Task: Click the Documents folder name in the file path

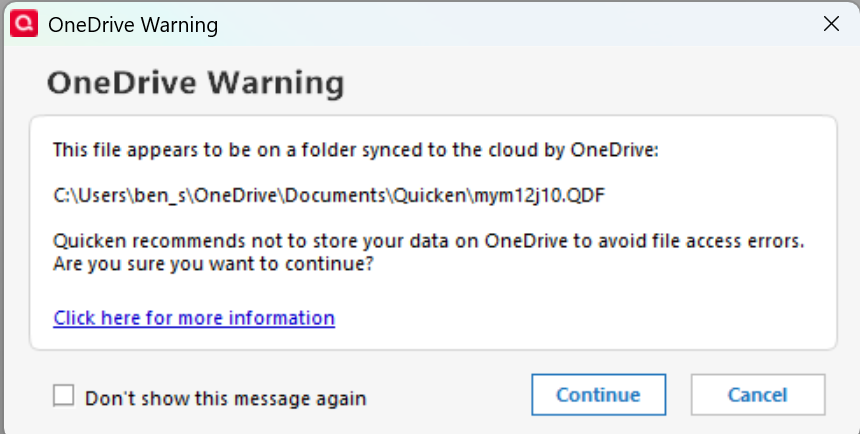Action: [x=338, y=196]
